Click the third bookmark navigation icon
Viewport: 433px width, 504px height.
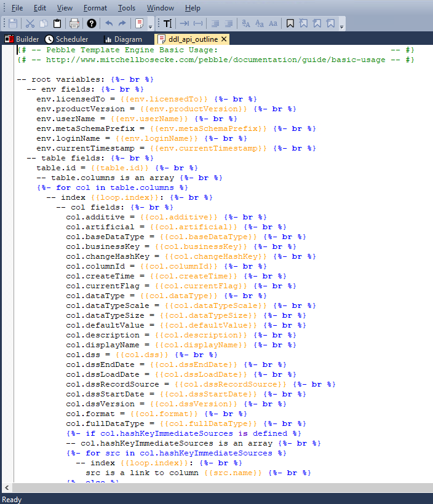coord(317,23)
